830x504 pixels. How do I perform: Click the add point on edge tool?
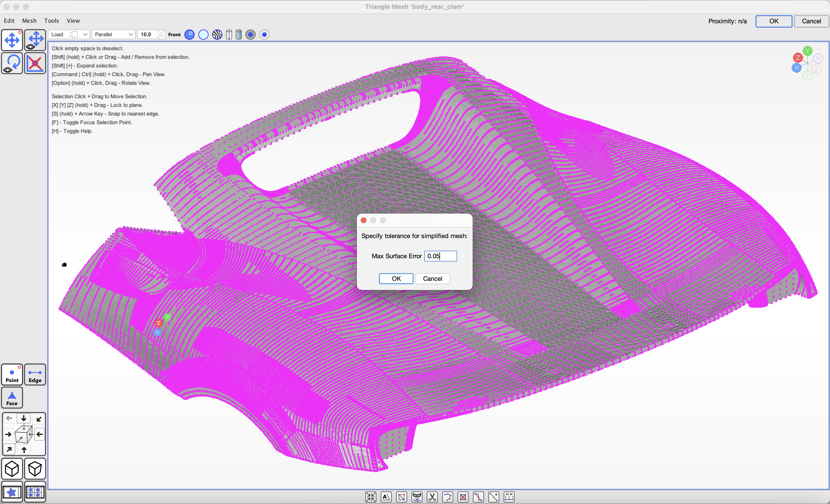click(494, 497)
